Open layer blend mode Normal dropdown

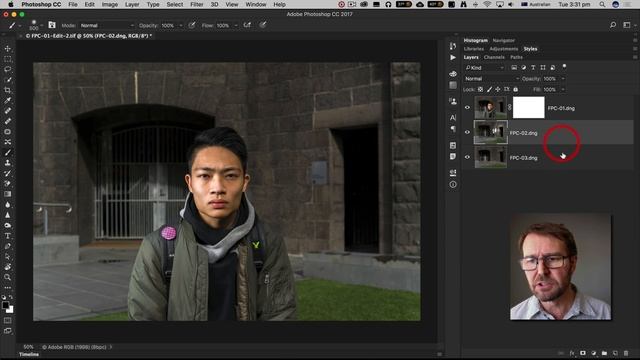click(492, 78)
